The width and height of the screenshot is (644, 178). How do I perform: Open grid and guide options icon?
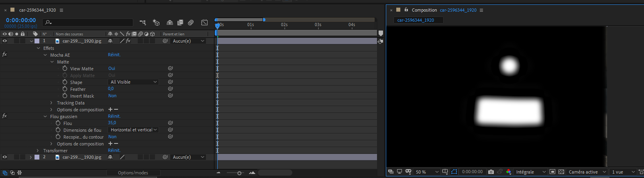[445, 172]
